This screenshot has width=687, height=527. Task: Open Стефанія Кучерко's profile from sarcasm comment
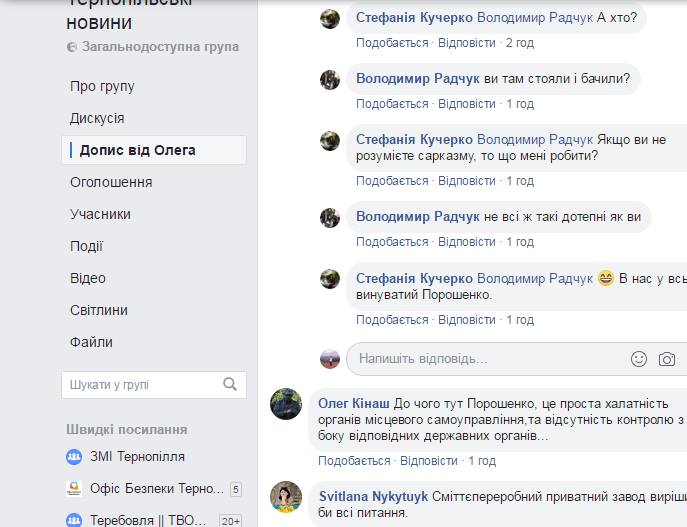point(414,139)
